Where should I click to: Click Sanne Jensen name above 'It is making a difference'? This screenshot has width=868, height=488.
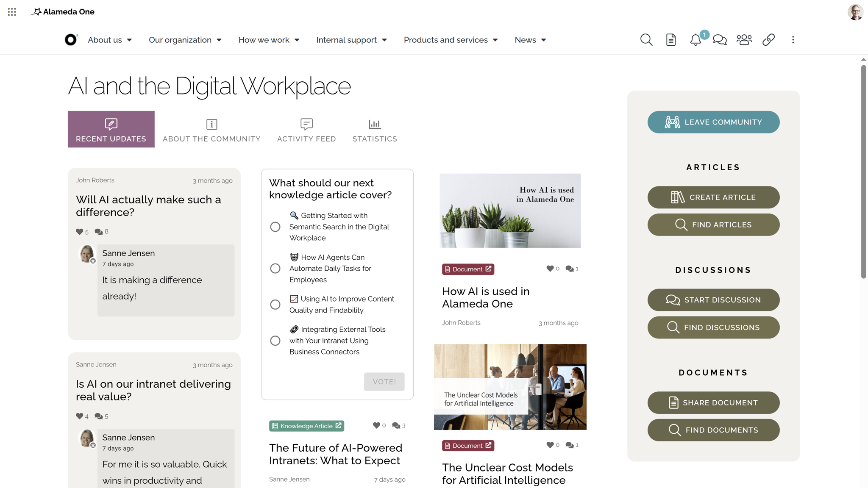click(128, 253)
